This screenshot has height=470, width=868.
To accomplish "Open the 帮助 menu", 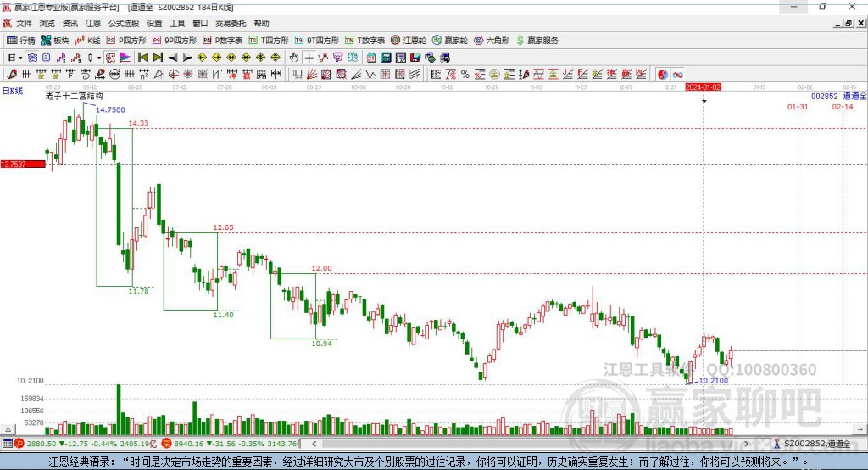I will (x=261, y=23).
